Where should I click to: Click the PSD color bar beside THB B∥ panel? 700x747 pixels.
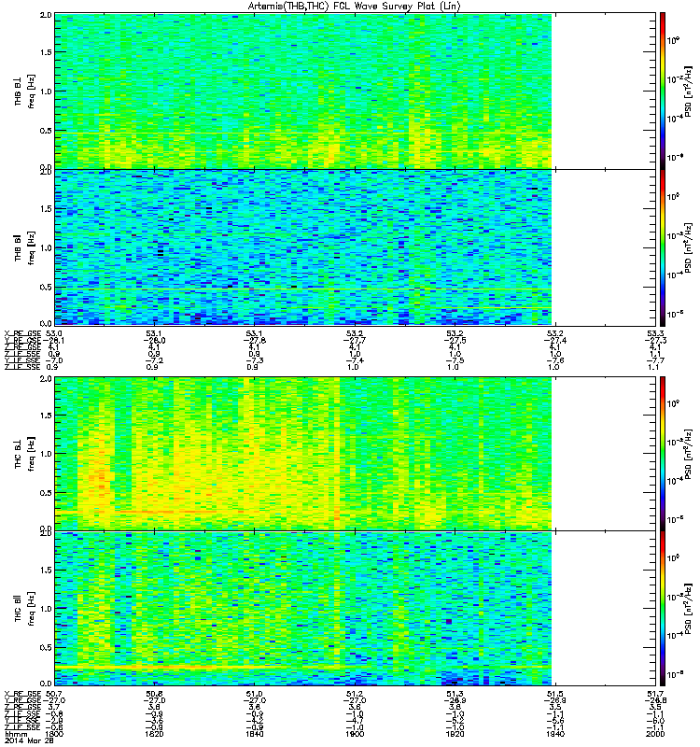663,247
